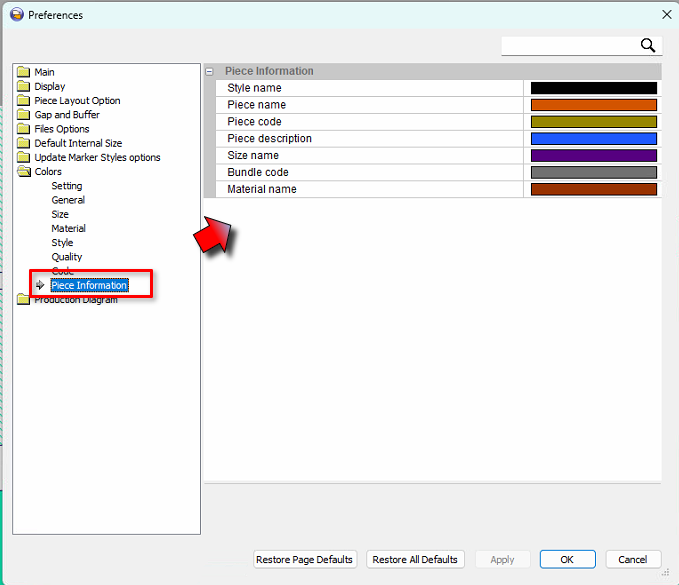Select the Setting item under Colors
This screenshot has height=585, width=679.
(67, 186)
